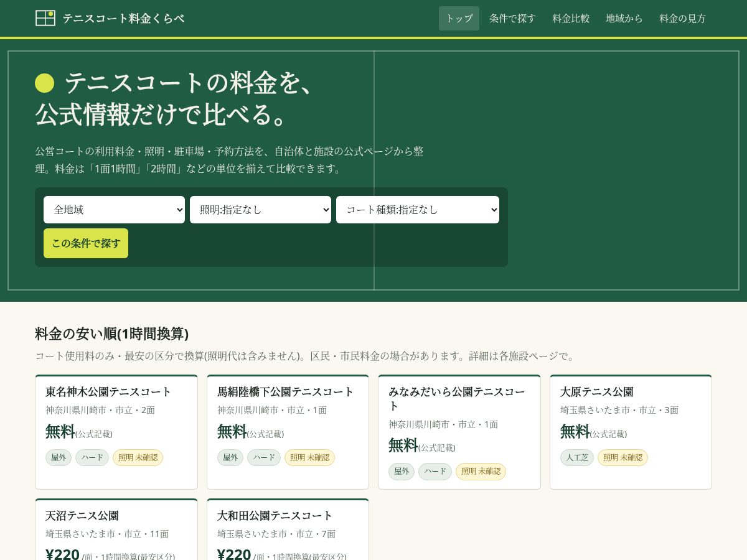Click 照明 未確認 tag on 馬絹陸橋下公園 card
Image resolution: width=747 pixels, height=560 pixels.
tap(309, 457)
